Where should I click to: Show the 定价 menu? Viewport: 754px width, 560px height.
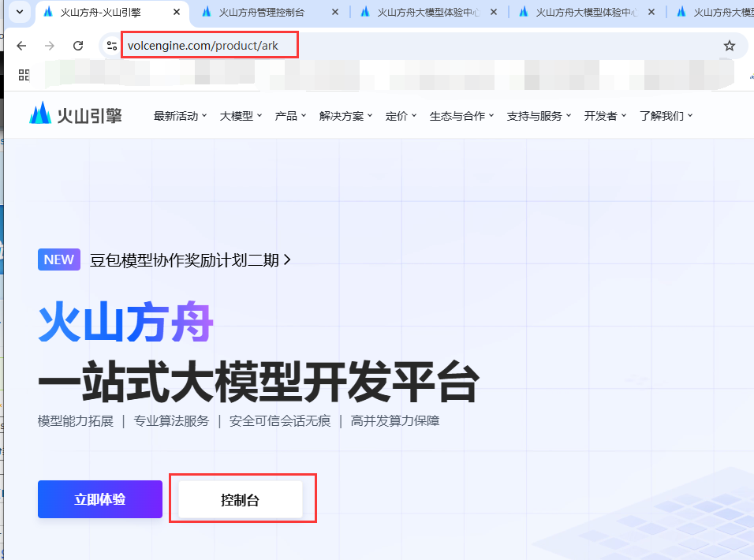click(x=401, y=116)
